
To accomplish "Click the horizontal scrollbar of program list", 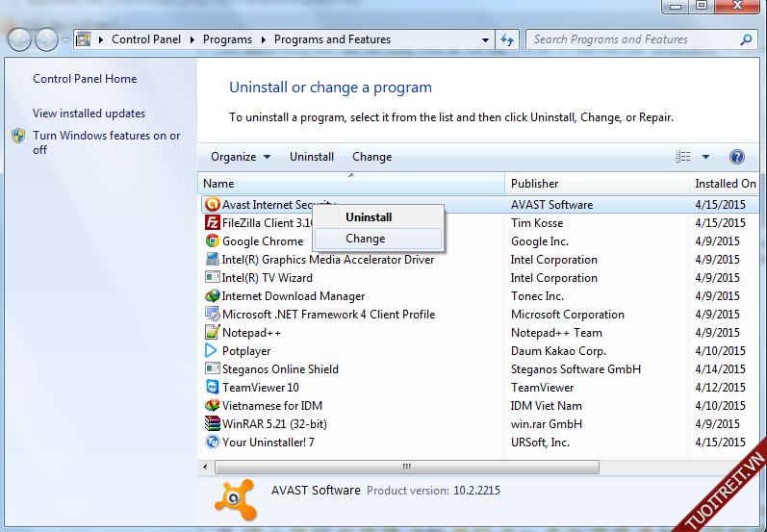I will [x=404, y=467].
